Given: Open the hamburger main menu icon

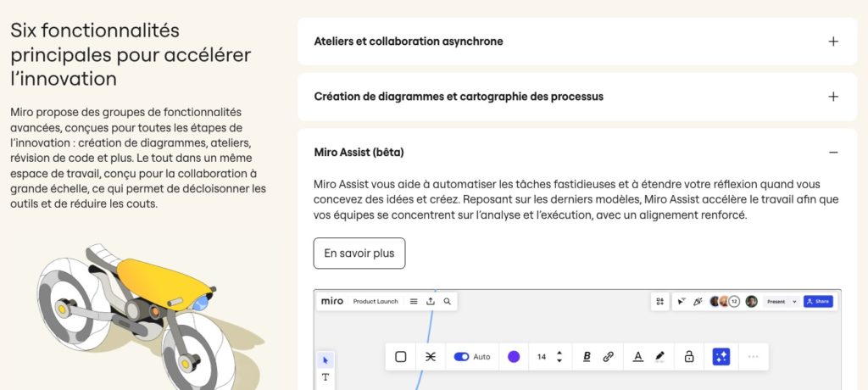Looking at the screenshot, I should point(414,301).
